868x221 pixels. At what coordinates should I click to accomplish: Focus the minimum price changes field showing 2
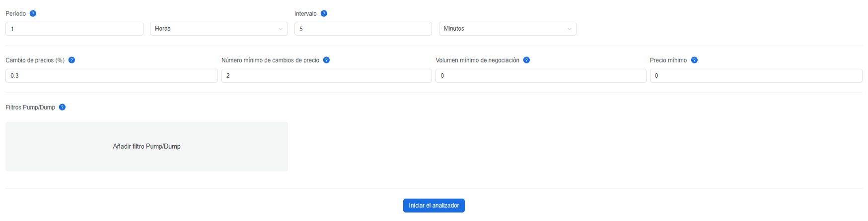(x=327, y=76)
